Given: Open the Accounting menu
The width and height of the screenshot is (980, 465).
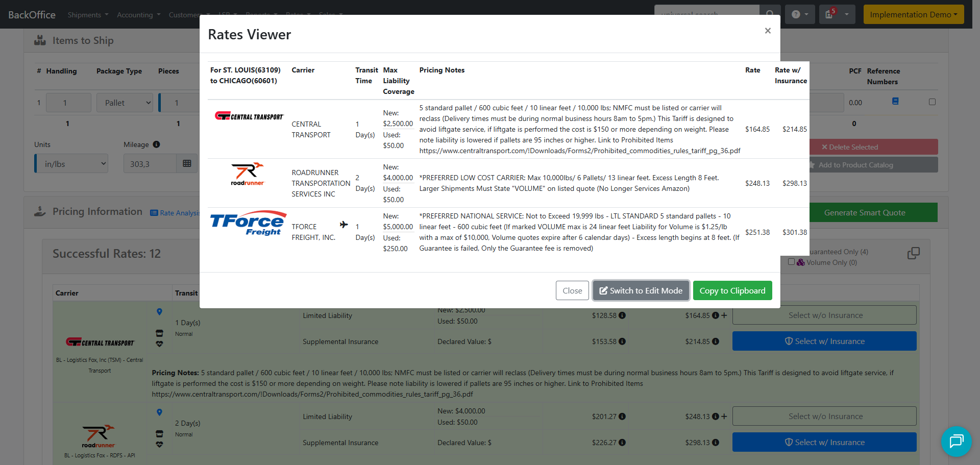Looking at the screenshot, I should pos(138,15).
